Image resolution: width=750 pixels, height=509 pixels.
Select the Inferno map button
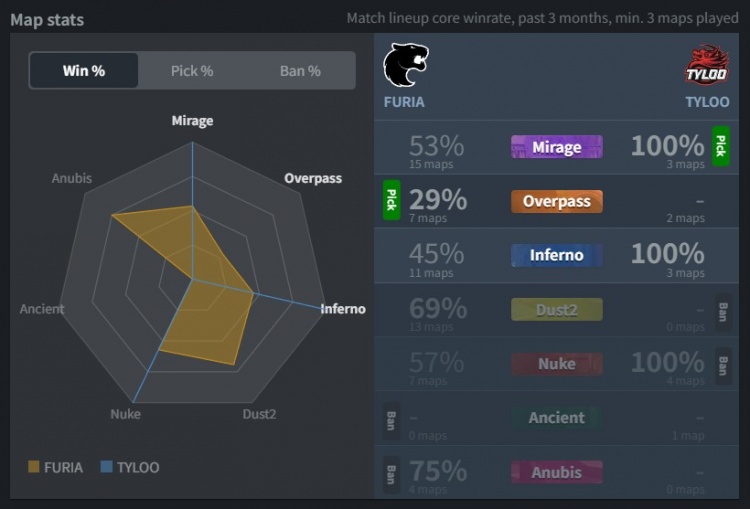[556, 255]
